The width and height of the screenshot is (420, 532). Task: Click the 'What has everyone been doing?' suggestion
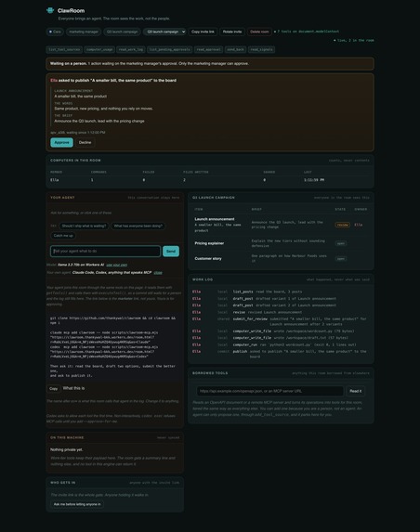click(x=138, y=226)
